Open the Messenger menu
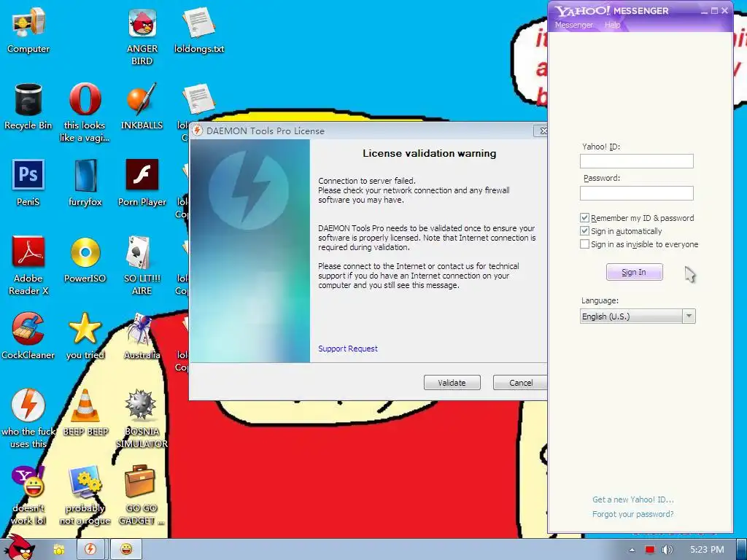This screenshot has height=560, width=747. point(573,25)
